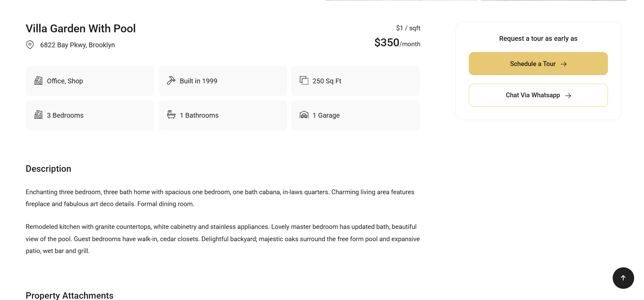
Task: Click the garage car icon beside 1 Garage
Action: (x=304, y=115)
